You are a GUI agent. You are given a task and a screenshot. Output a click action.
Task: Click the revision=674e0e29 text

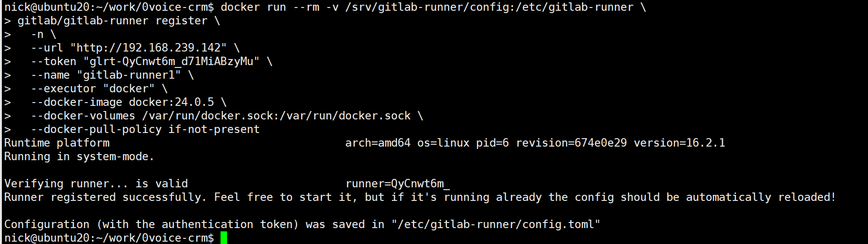click(571, 143)
